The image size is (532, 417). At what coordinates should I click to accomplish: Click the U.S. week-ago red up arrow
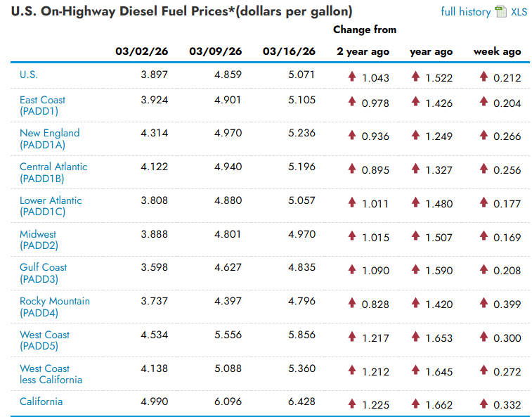pos(484,76)
